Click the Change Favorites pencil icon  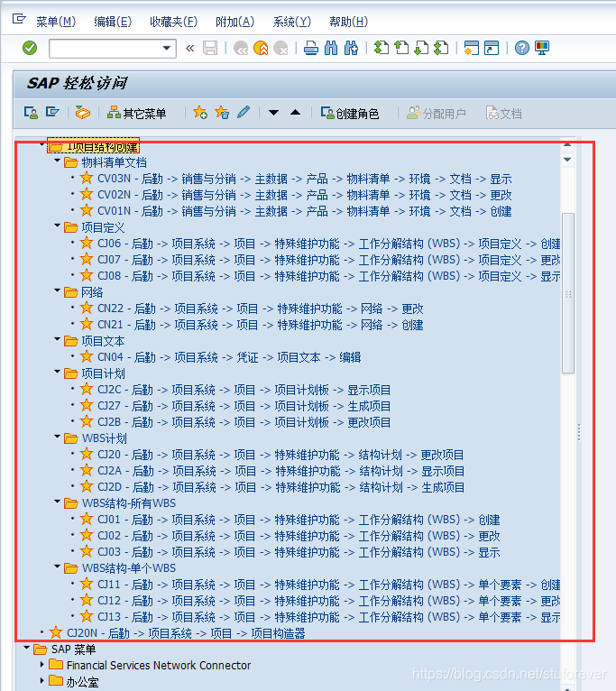[244, 113]
